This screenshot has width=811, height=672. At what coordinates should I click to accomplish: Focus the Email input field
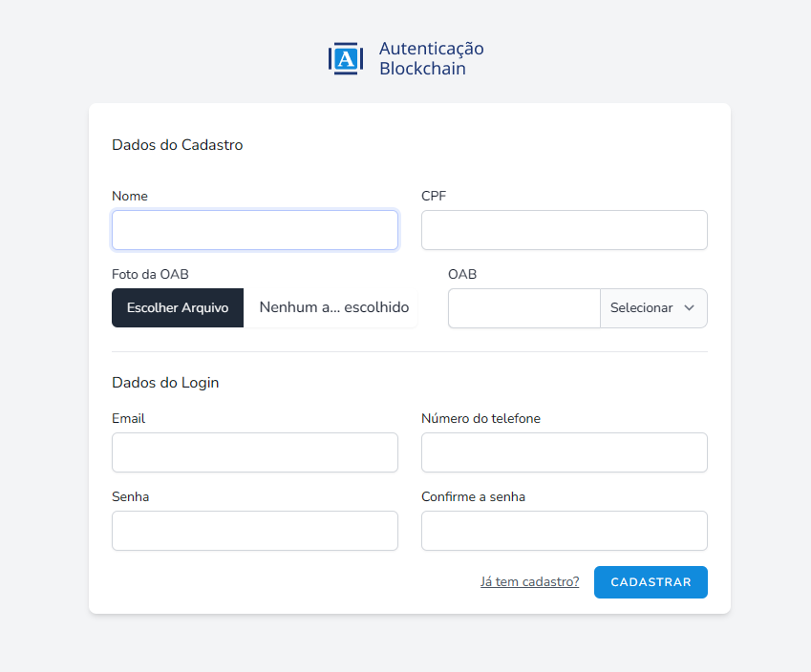tap(255, 452)
